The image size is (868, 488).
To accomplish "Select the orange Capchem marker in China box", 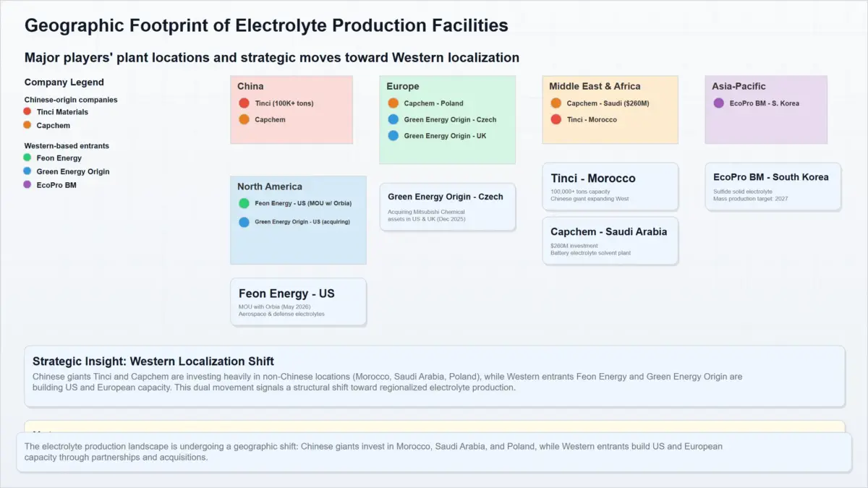I will 244,119.
